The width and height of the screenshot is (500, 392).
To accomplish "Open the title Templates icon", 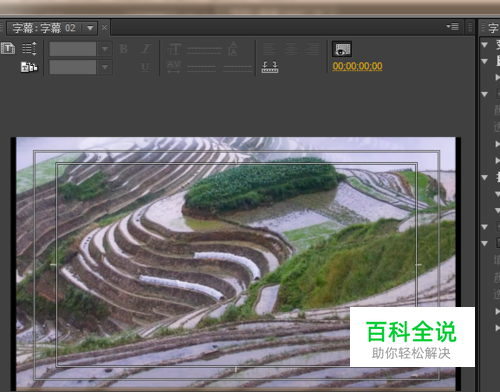I will [x=29, y=67].
